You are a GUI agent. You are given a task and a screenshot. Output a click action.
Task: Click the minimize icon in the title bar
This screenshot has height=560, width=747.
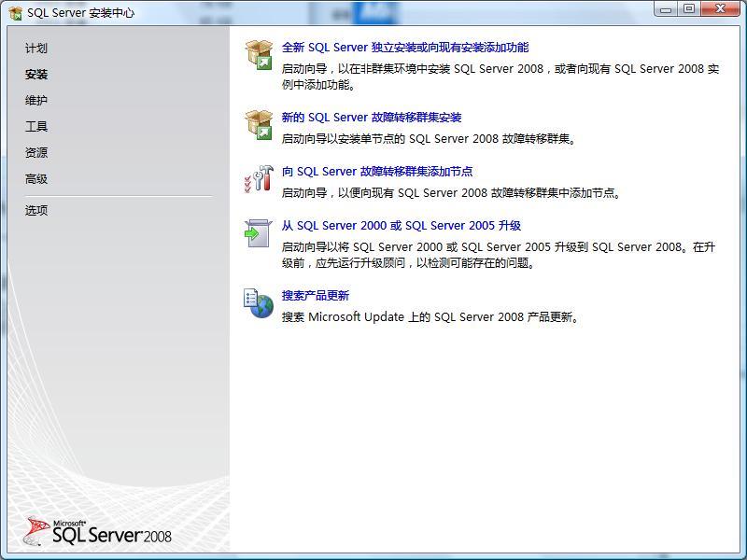click(x=666, y=10)
